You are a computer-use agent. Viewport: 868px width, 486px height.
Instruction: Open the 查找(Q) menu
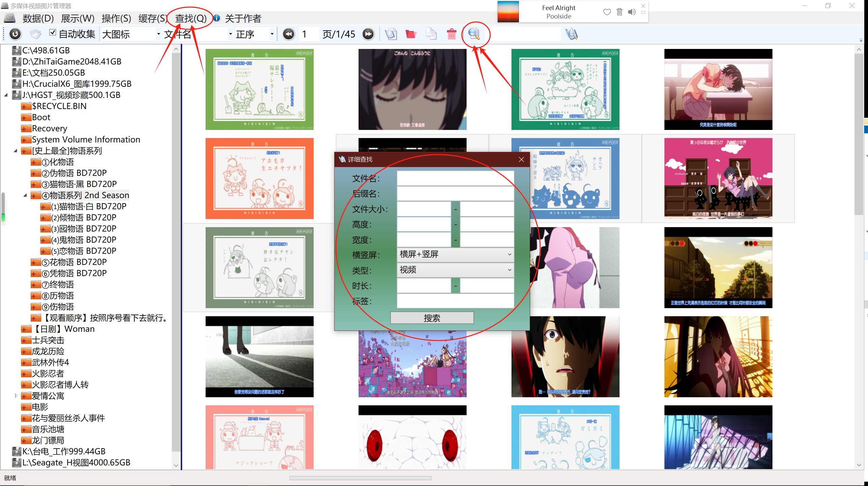click(x=191, y=19)
